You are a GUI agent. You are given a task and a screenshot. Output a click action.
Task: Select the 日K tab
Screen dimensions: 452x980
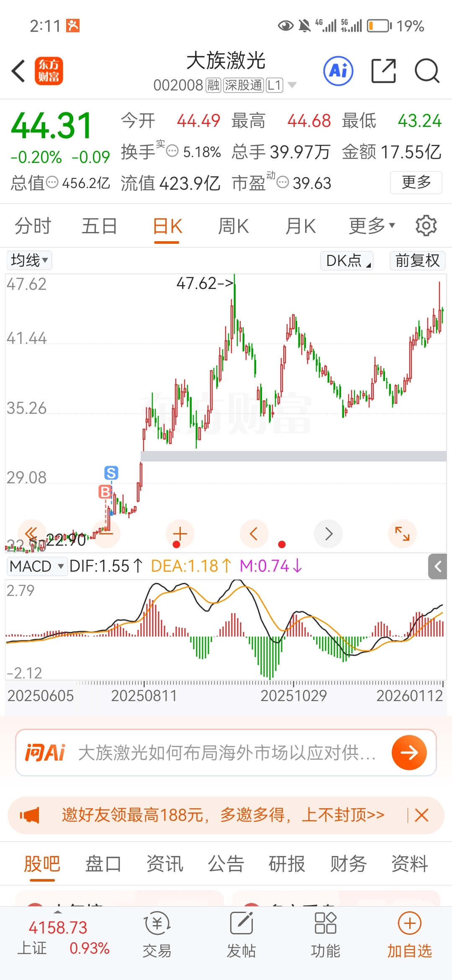pos(167,226)
